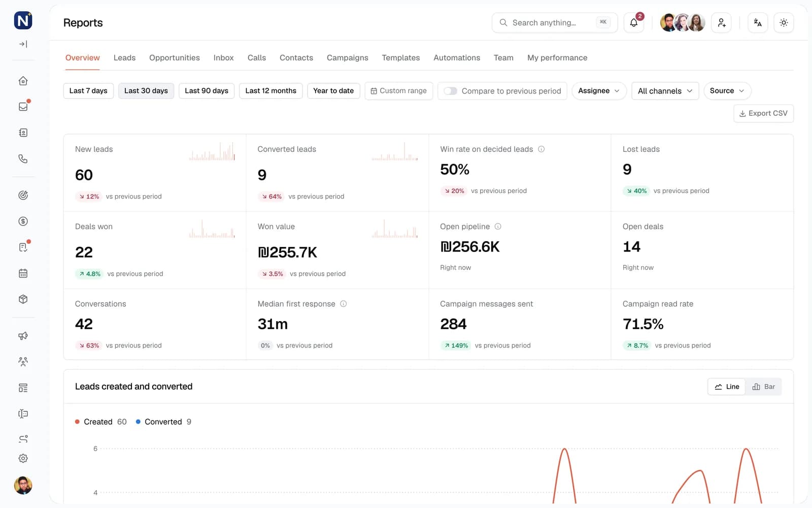Open the dollar coin icon in sidebar
The height and width of the screenshot is (508, 812).
click(x=23, y=221)
